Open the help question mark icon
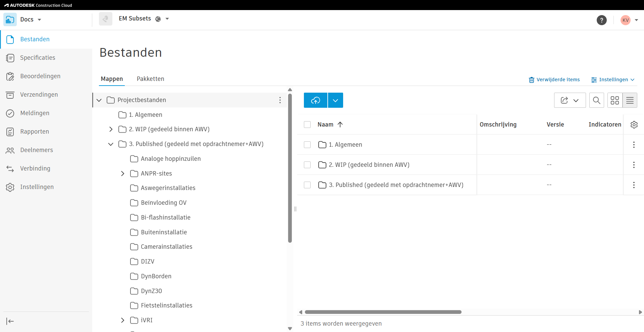 click(601, 20)
